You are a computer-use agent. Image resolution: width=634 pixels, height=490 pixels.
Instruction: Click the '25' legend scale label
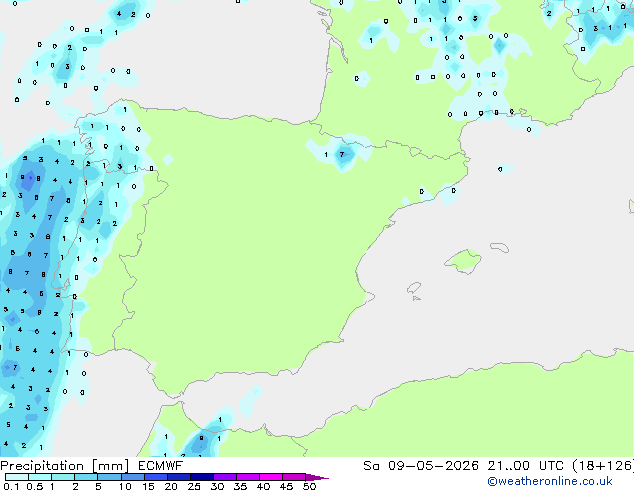click(194, 486)
